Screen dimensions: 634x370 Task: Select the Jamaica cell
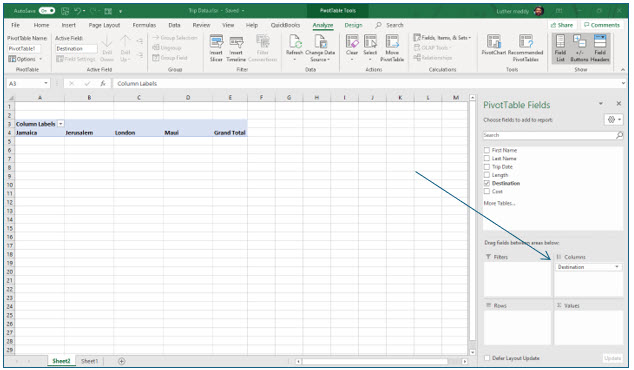40,133
